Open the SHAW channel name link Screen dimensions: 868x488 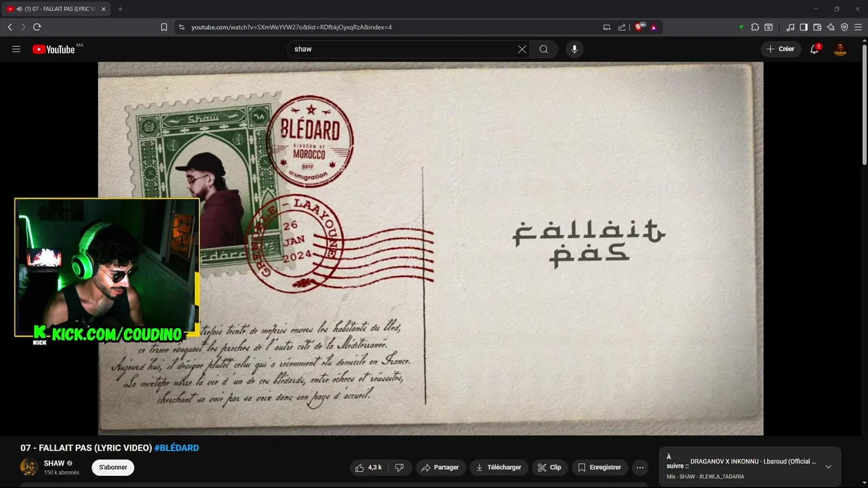[54, 464]
